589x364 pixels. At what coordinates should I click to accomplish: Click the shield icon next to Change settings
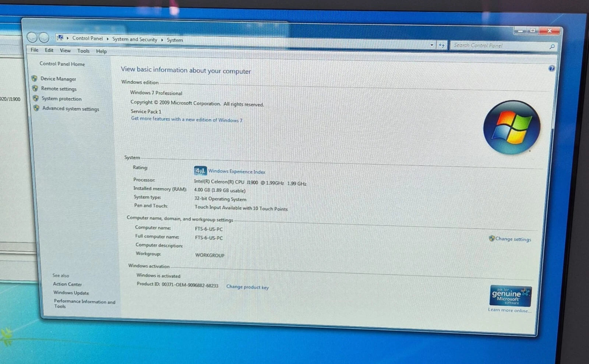pyautogui.click(x=491, y=238)
